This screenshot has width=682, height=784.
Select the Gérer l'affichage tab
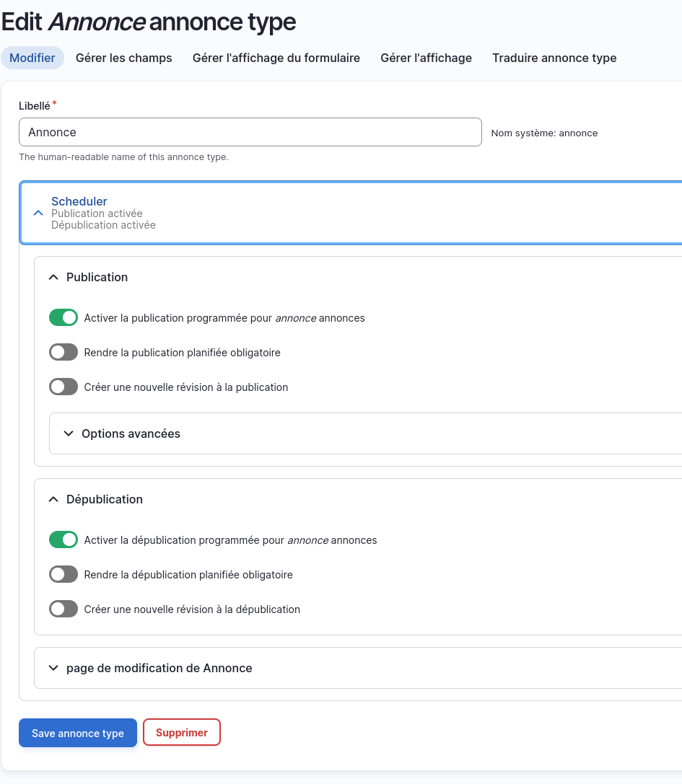click(426, 58)
